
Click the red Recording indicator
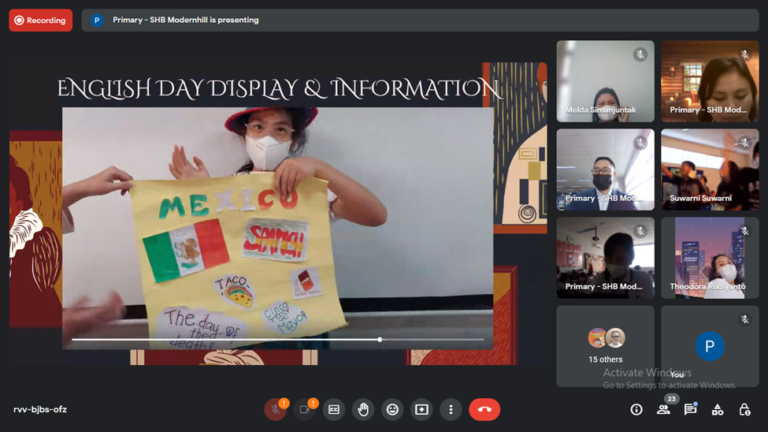pos(41,20)
